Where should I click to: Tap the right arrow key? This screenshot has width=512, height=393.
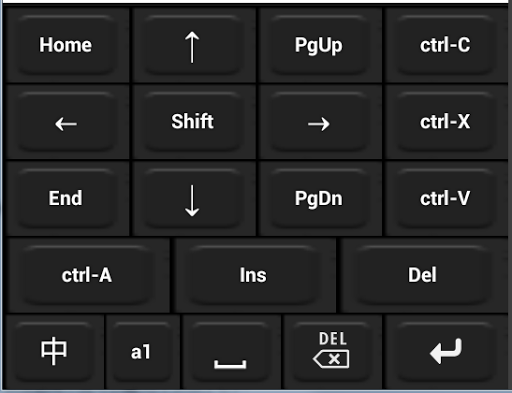[x=319, y=122]
